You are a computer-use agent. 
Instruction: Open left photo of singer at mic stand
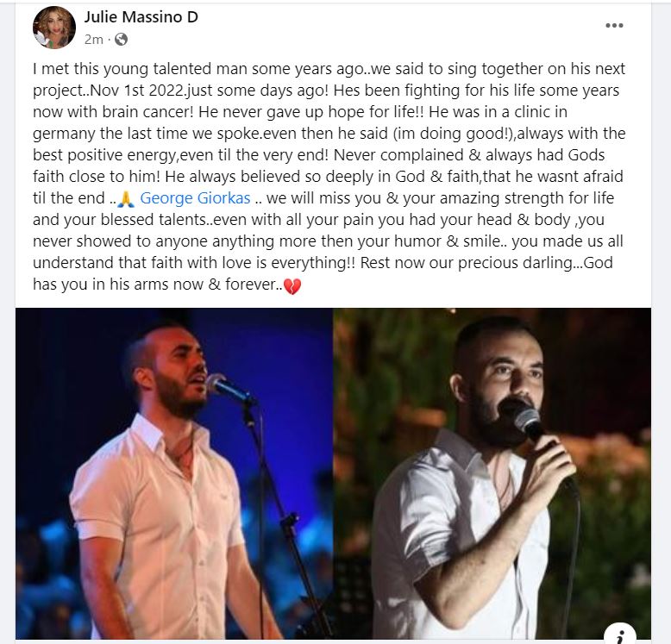click(x=174, y=473)
